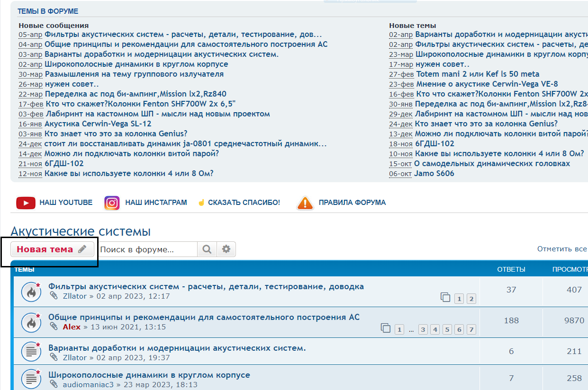Viewport: 588px width, 390px height.
Task: Open the Акустические системы forum heading
Action: [x=81, y=231]
